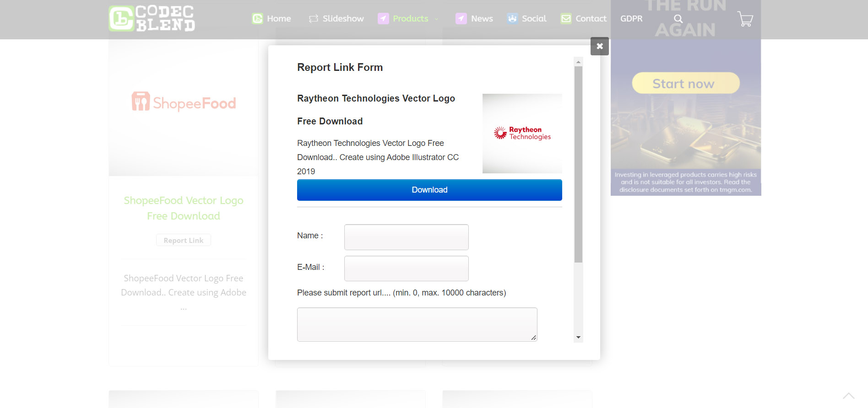This screenshot has width=868, height=408.
Task: Click the Raytheon Technologies logo thumbnail
Action: point(522,133)
